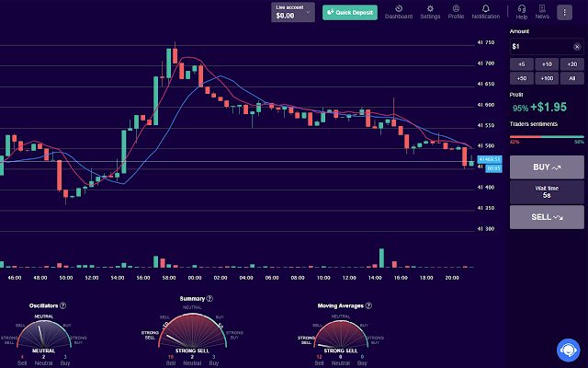Click the 95% profit percentage
The height and width of the screenshot is (368, 588).
pos(521,109)
